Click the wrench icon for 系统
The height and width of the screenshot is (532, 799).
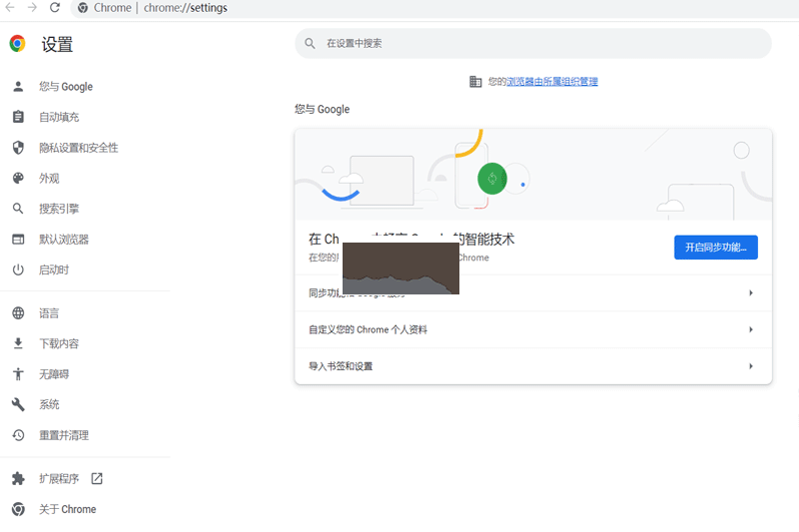click(x=18, y=404)
